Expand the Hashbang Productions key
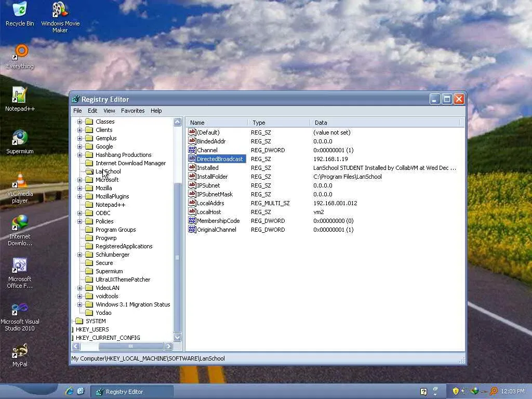Image resolution: width=532 pixels, height=399 pixels. tap(79, 155)
